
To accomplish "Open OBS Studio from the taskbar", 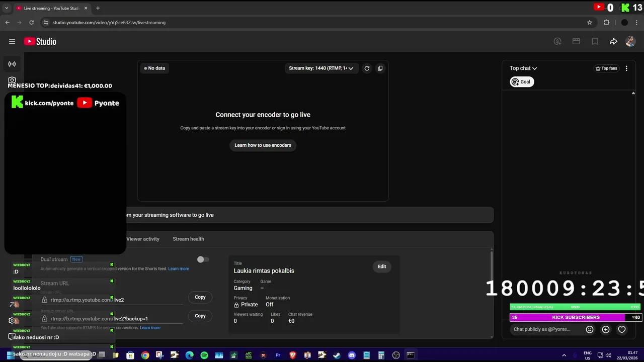I will pos(396,355).
